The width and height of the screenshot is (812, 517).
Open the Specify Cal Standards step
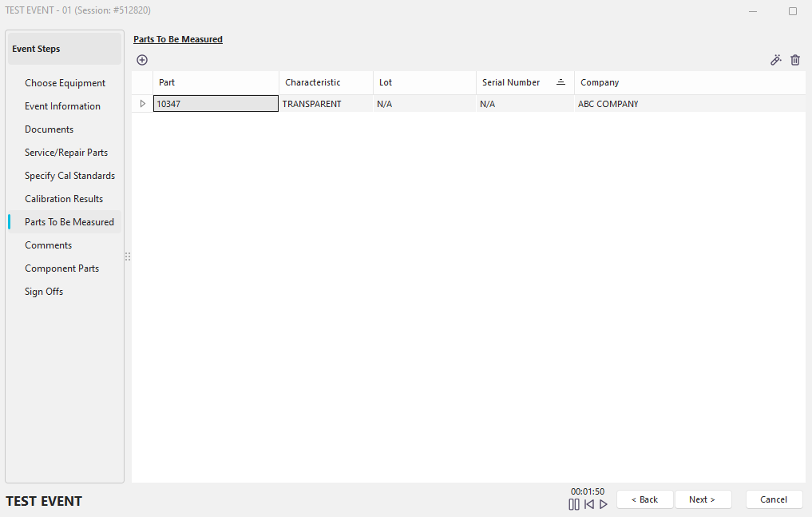pos(69,176)
